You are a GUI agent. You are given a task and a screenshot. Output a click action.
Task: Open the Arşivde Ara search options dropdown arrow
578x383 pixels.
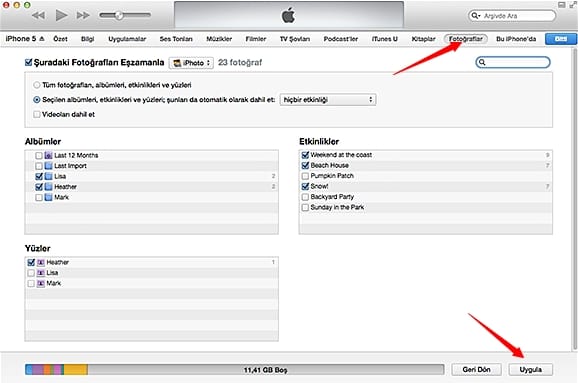(x=479, y=16)
